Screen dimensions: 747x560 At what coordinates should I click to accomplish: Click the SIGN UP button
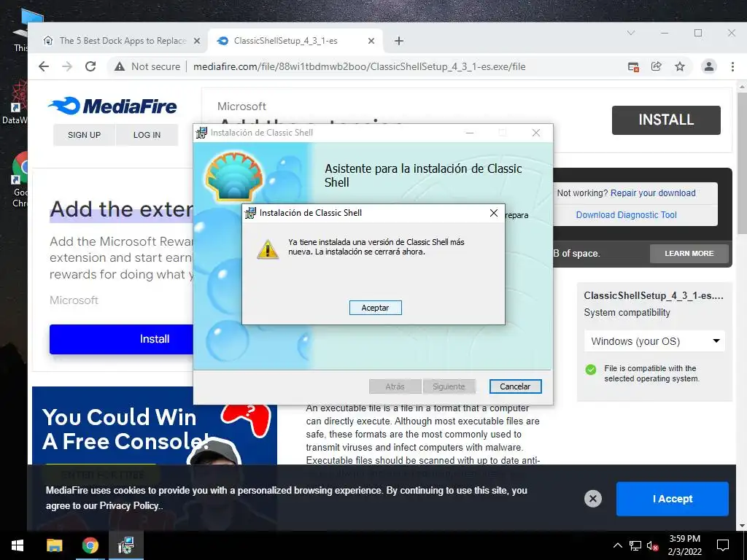(x=85, y=135)
